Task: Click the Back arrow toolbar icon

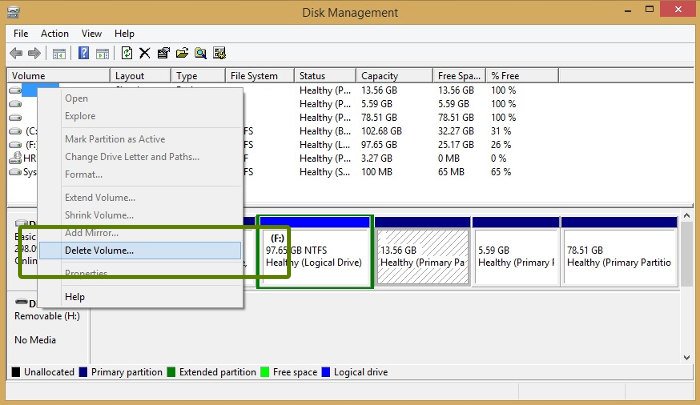Action: [16, 53]
